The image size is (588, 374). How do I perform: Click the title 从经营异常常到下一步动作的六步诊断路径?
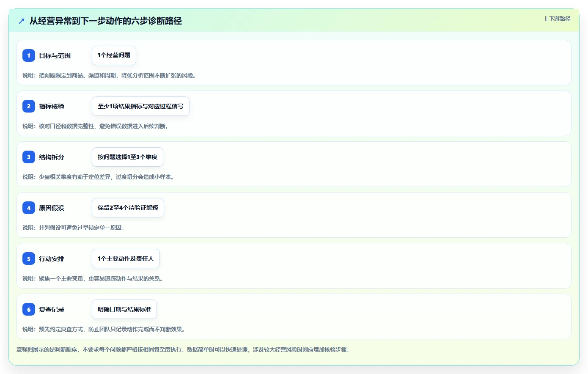pos(106,21)
